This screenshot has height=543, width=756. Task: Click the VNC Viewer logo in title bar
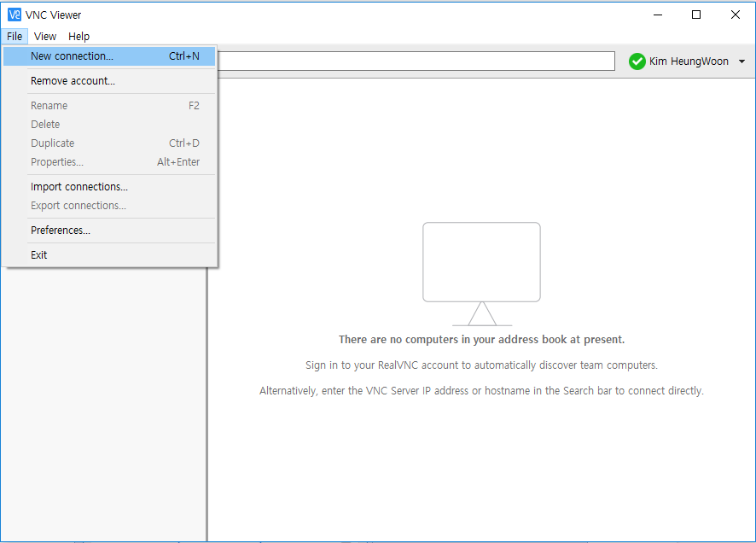click(x=15, y=15)
